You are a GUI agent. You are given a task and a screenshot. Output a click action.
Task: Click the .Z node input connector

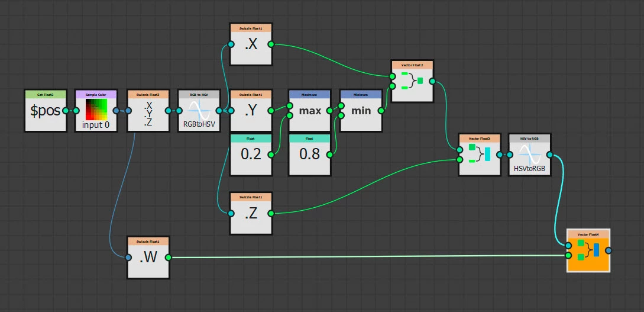click(x=231, y=213)
